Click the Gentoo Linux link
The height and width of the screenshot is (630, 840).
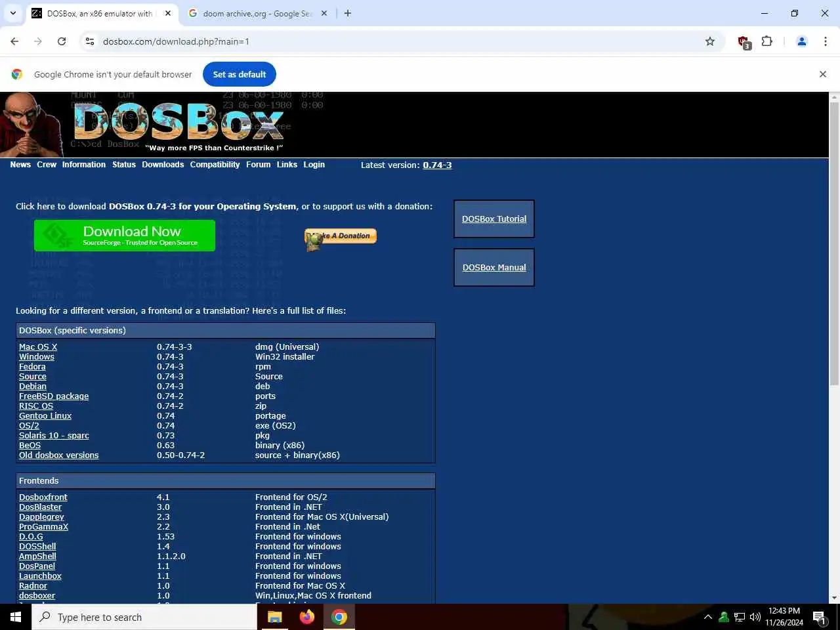click(x=45, y=416)
